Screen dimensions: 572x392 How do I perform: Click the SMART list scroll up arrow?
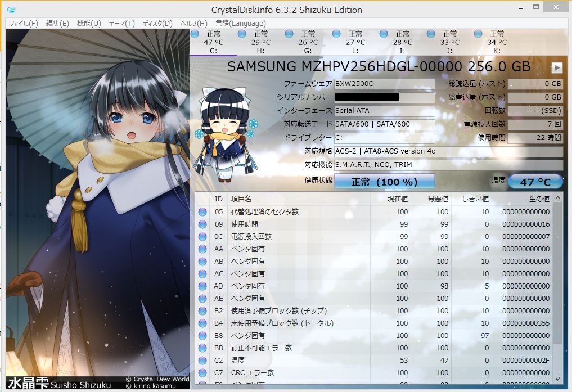click(x=557, y=198)
